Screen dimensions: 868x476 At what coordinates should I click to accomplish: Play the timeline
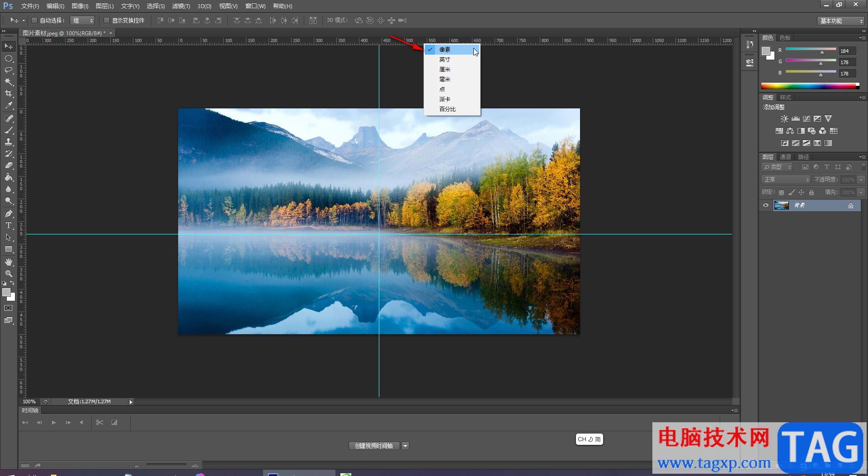tap(54, 423)
